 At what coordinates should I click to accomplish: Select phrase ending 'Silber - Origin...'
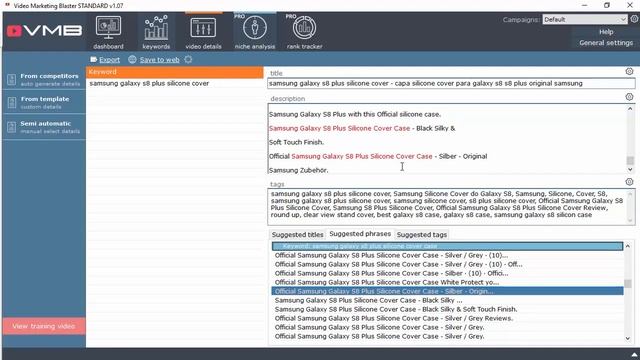[x=447, y=291]
